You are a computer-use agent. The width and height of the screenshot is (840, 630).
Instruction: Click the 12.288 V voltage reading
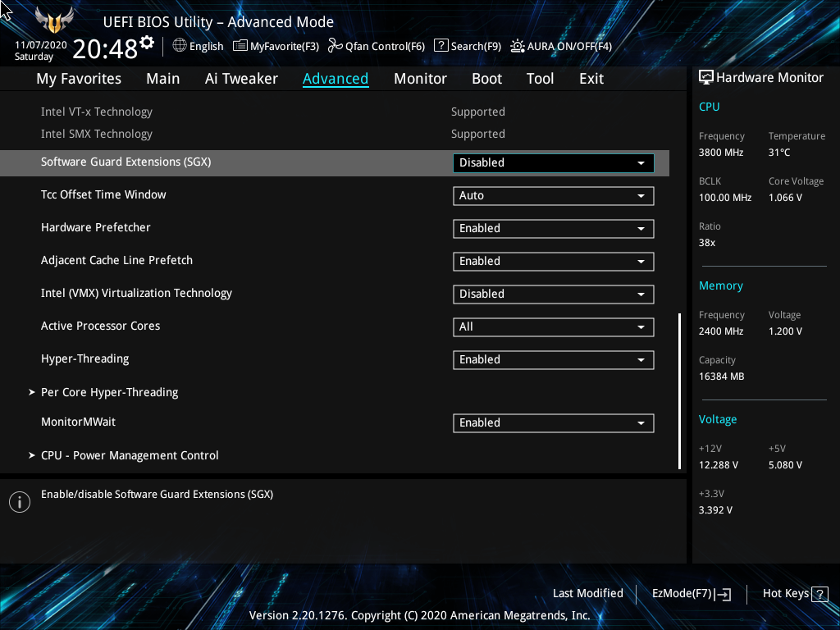pos(719,465)
